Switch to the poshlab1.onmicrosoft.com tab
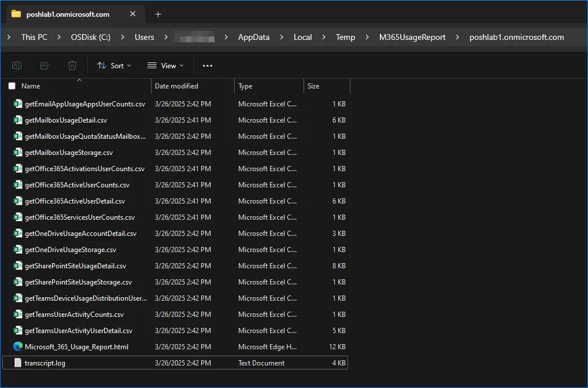 click(69, 14)
